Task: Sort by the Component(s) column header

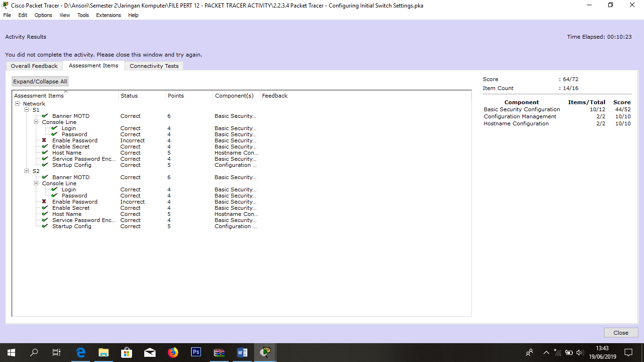Action: tap(236, 96)
